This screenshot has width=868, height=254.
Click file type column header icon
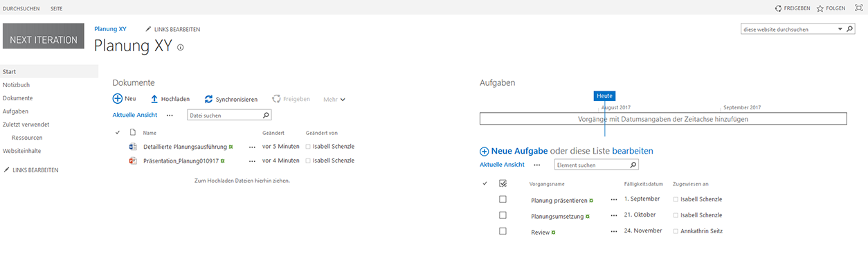[134, 132]
